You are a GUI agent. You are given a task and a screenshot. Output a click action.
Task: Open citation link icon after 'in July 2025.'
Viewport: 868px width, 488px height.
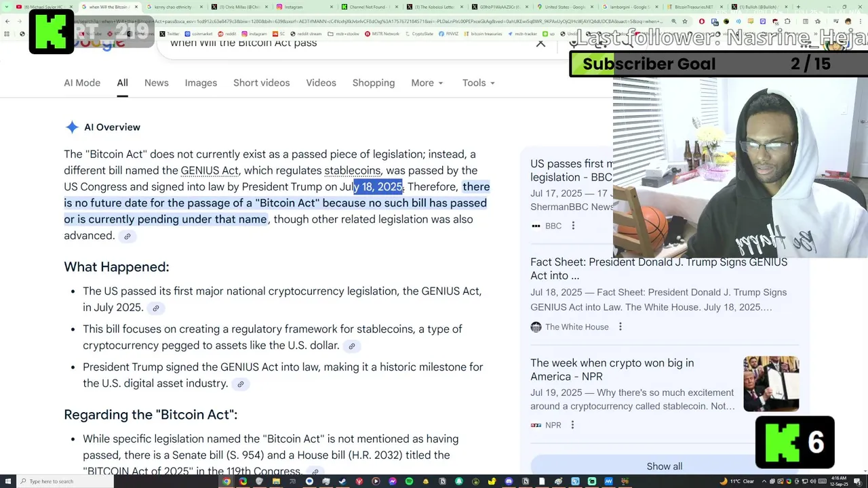155,308
